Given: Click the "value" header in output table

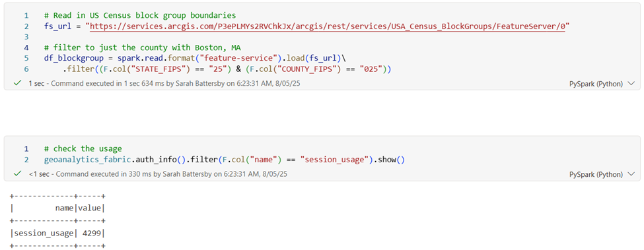Looking at the screenshot, I should pyautogui.click(x=90, y=208).
